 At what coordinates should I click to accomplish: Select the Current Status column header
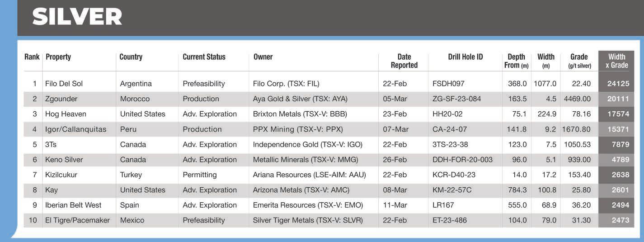204,57
